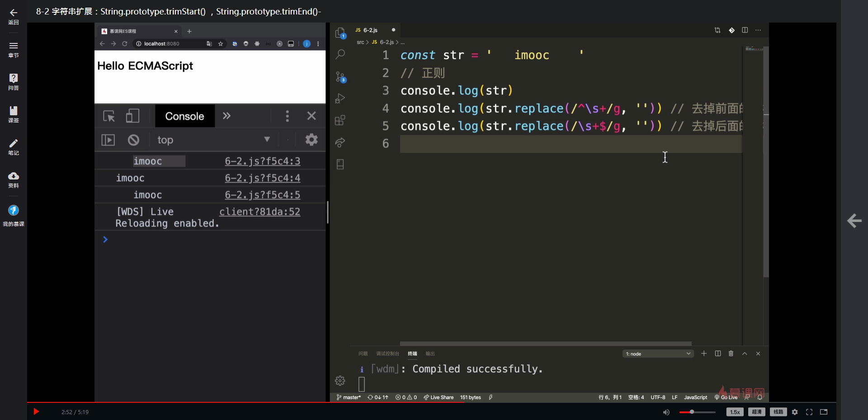Open the 1.5x playback speed menu
This screenshot has height=420, width=868.
(735, 412)
